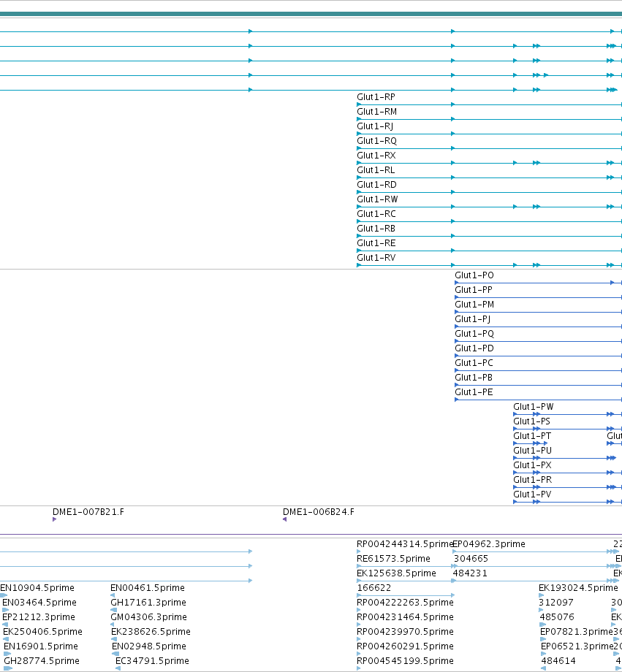The width and height of the screenshot is (622, 672).
Task: Click the purple DME1-006B24.F arrow marker
Action: pos(284,519)
